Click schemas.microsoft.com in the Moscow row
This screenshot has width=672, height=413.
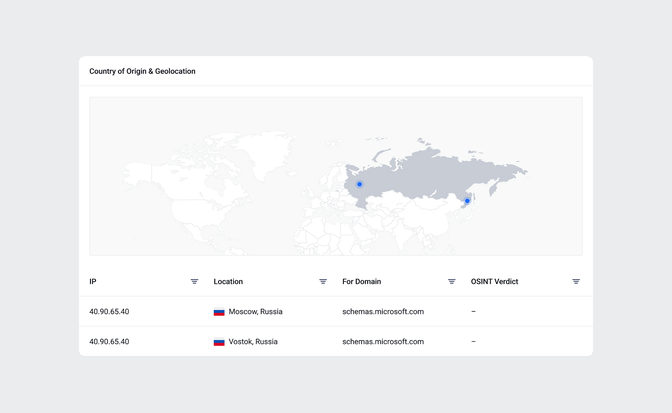[x=383, y=311]
